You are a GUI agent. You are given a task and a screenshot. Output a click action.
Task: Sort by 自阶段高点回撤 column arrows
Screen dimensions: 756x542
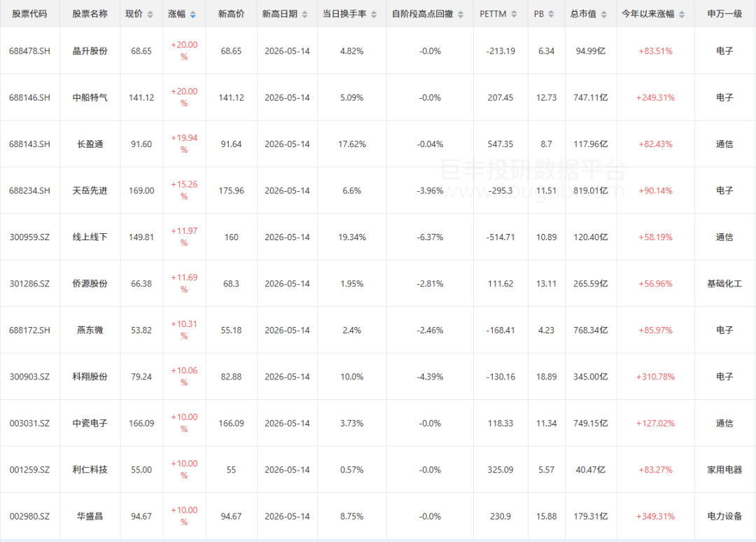tap(461, 15)
